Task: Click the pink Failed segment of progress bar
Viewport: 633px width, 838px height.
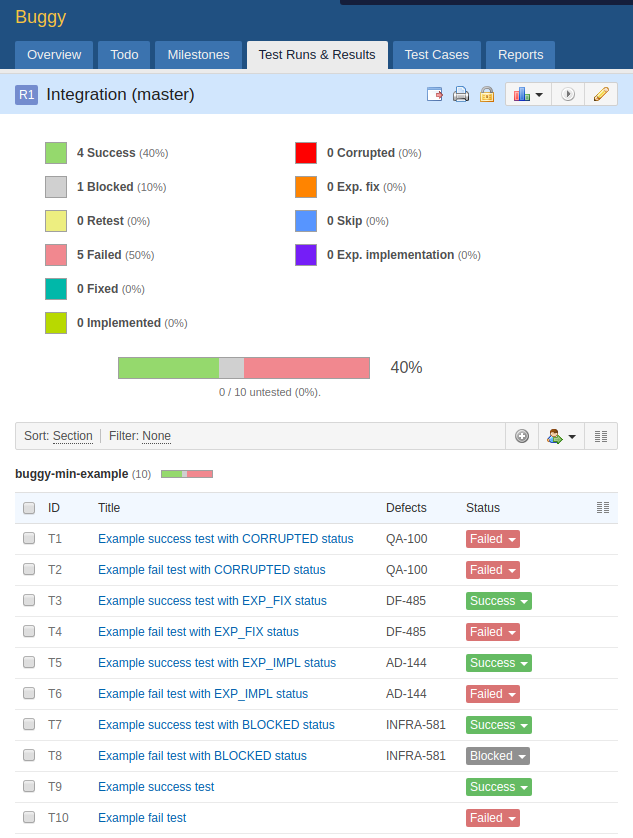Action: click(307, 368)
